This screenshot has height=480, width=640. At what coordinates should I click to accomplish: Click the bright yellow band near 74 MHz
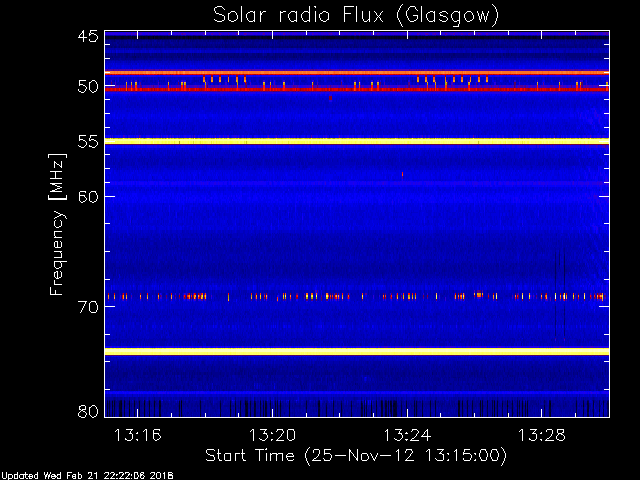[357, 351]
